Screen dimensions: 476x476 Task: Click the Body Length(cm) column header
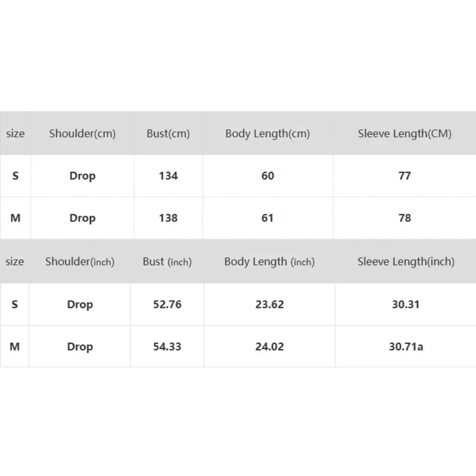coord(268,134)
